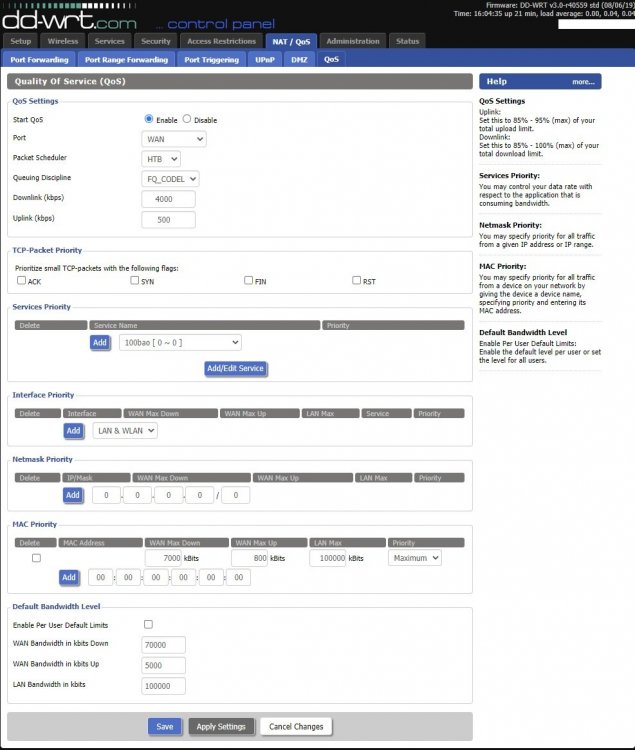Change the MAC priority Maximum dropdown

(x=414, y=558)
